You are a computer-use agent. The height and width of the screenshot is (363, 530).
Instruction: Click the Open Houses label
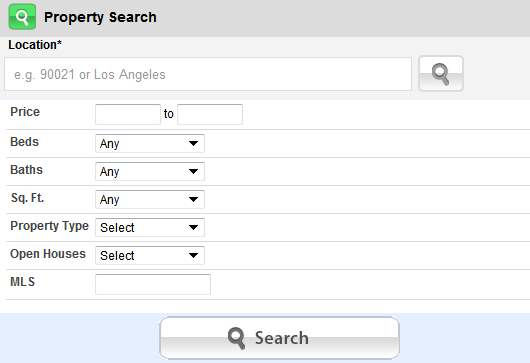(x=48, y=254)
